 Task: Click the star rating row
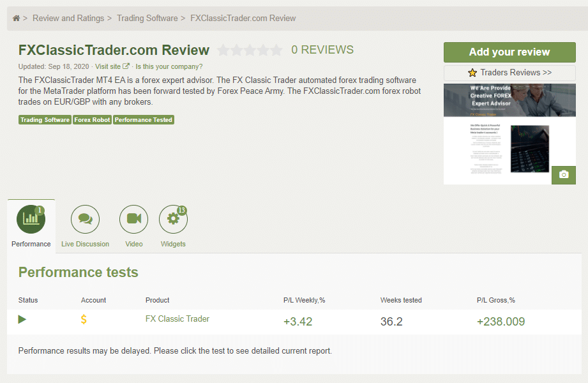tap(250, 50)
